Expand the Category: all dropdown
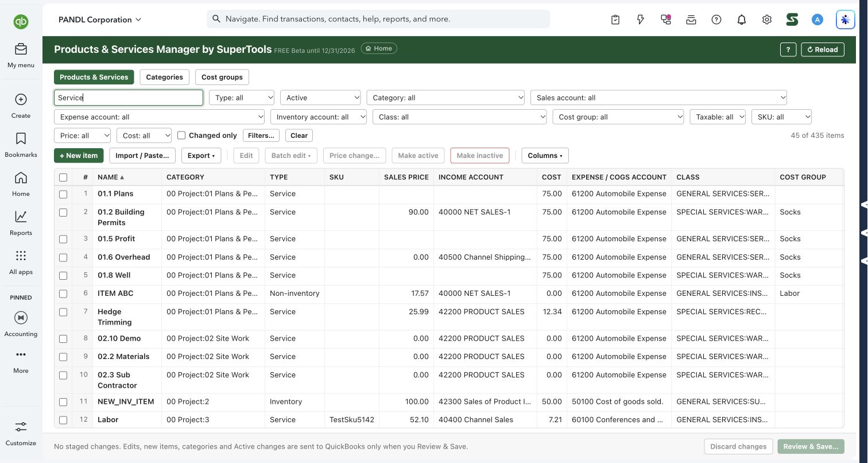The image size is (868, 463). pyautogui.click(x=445, y=98)
